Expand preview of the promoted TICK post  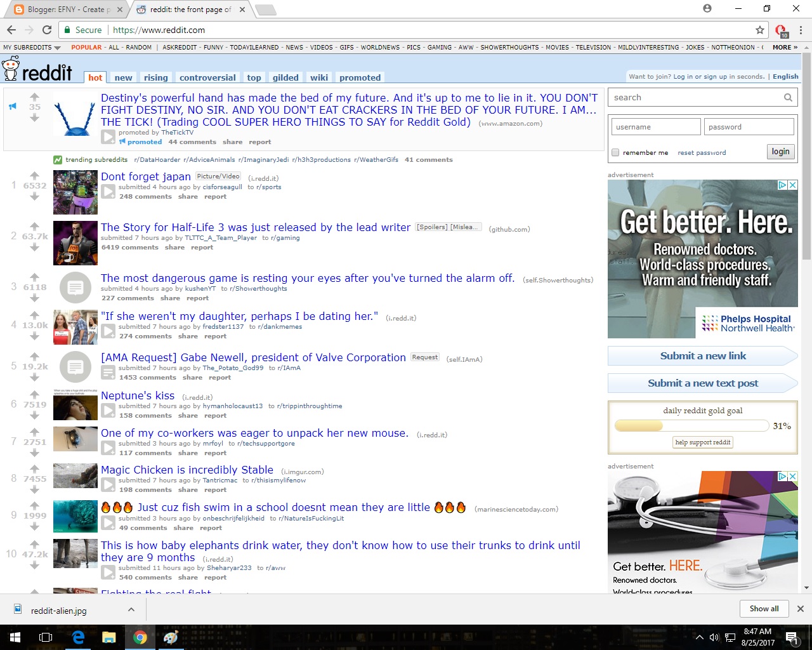coord(108,136)
